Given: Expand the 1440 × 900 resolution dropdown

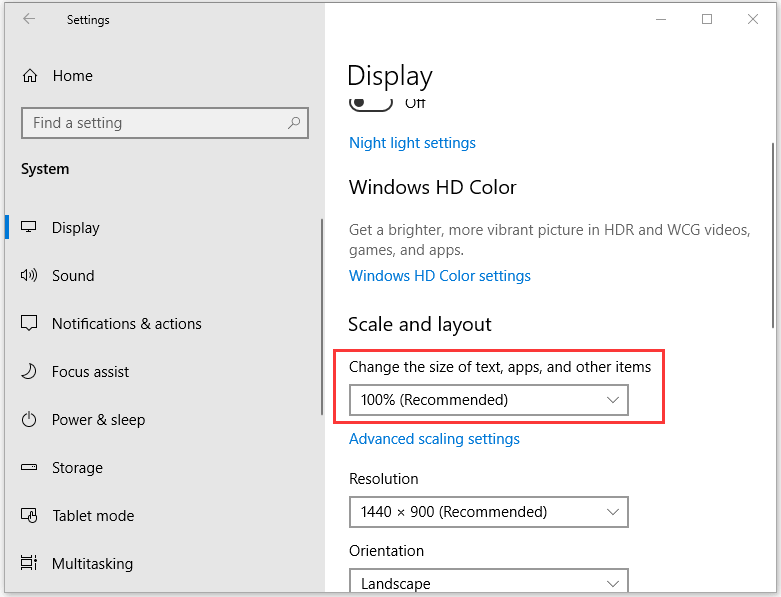Looking at the screenshot, I should (x=488, y=512).
